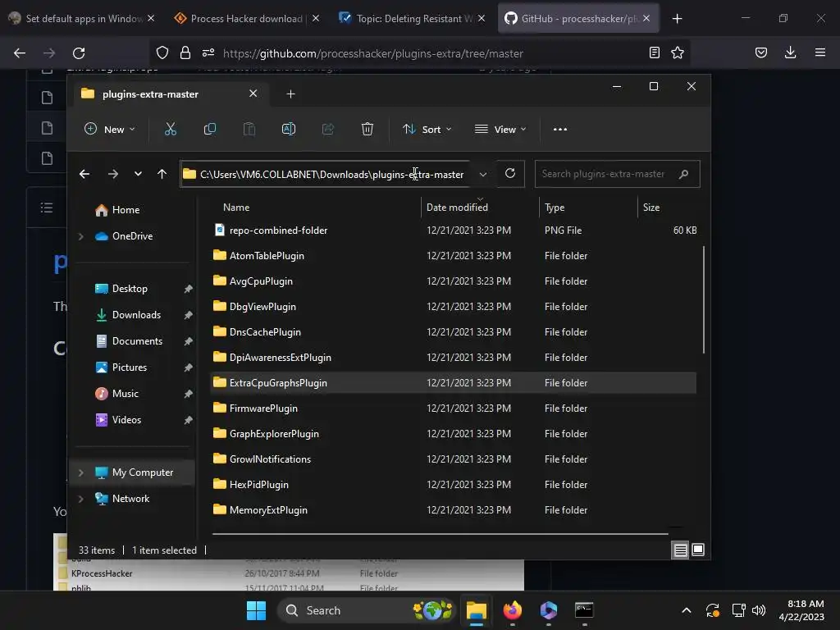Add a new File Explorer tab
The image size is (840, 630).
click(x=291, y=94)
